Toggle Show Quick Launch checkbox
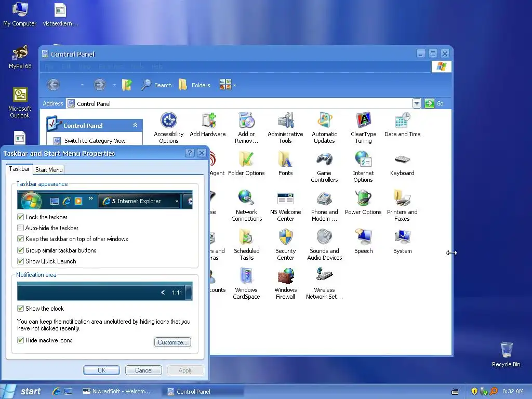The height and width of the screenshot is (399, 532). click(x=20, y=261)
